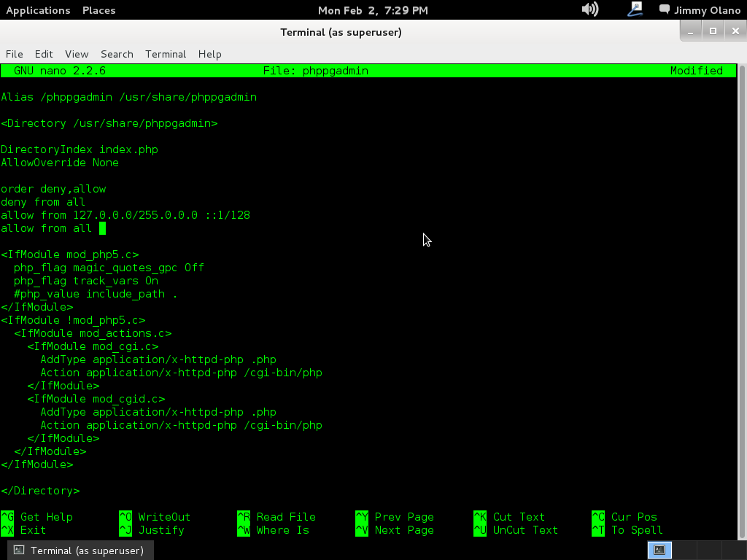Open the Edit menu
The height and width of the screenshot is (560, 747).
(44, 54)
